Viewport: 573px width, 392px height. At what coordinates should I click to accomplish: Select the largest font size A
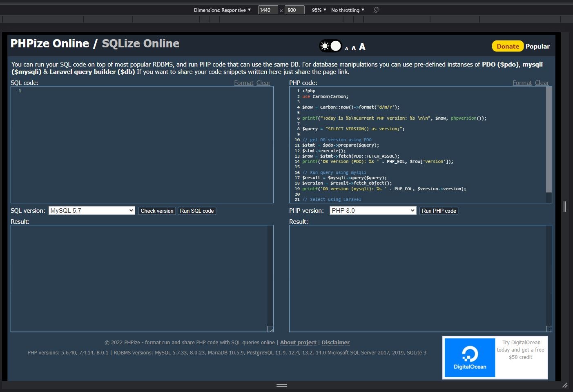click(362, 47)
